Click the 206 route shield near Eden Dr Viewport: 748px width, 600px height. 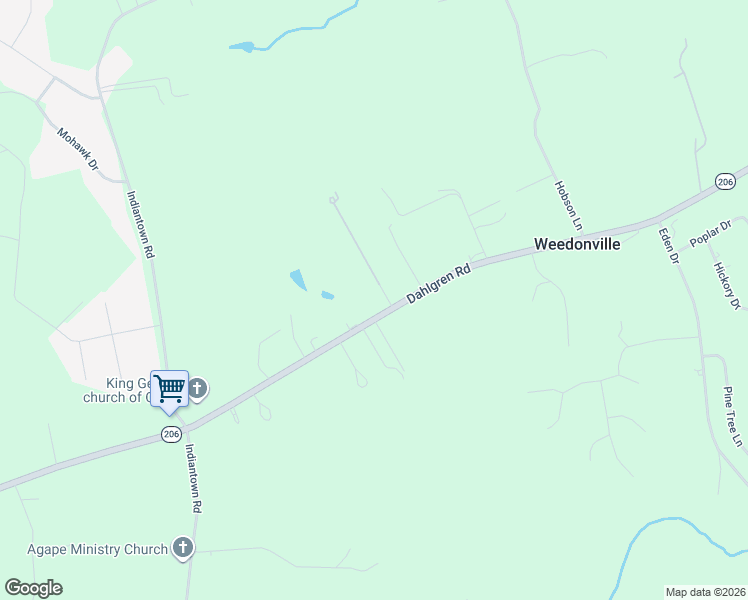tap(725, 182)
